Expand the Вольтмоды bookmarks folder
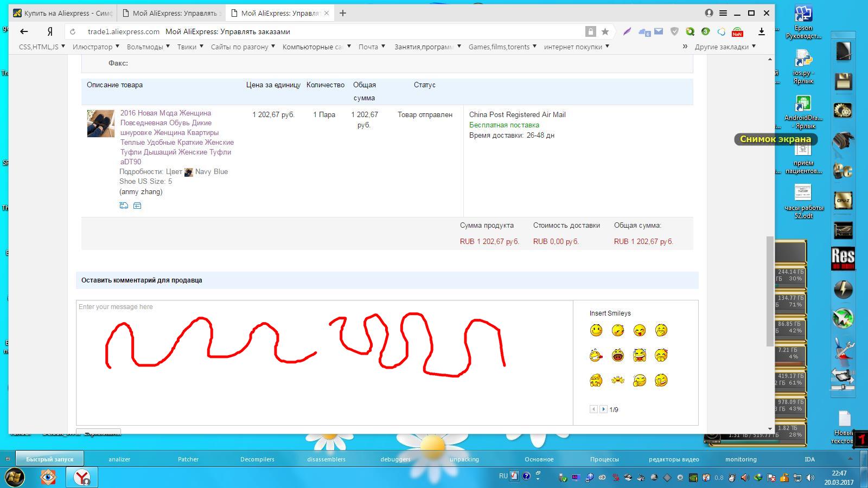The image size is (868, 488). point(148,47)
